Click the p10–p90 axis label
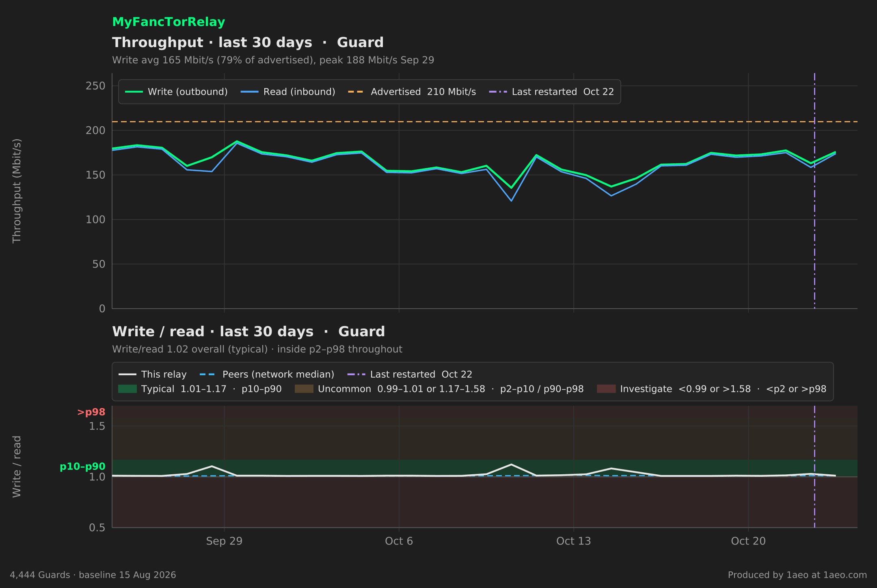The width and height of the screenshot is (877, 588). tap(82, 467)
